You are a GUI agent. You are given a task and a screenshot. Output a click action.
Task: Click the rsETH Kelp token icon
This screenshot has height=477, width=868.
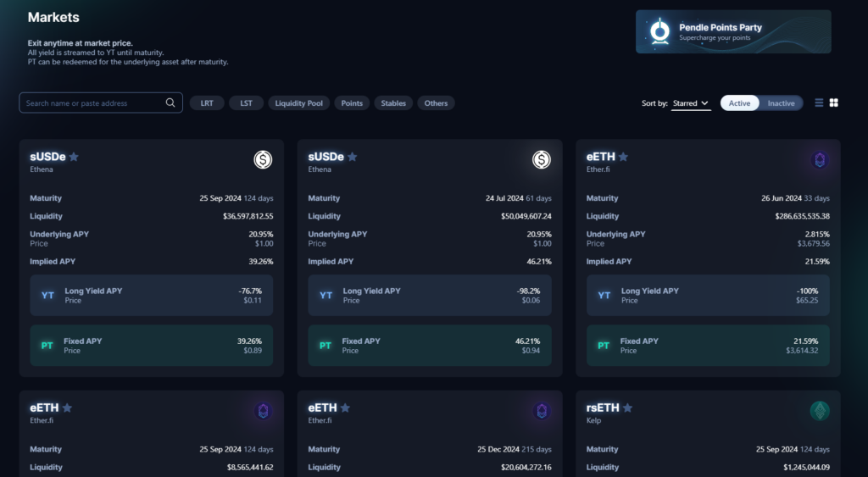(x=819, y=411)
